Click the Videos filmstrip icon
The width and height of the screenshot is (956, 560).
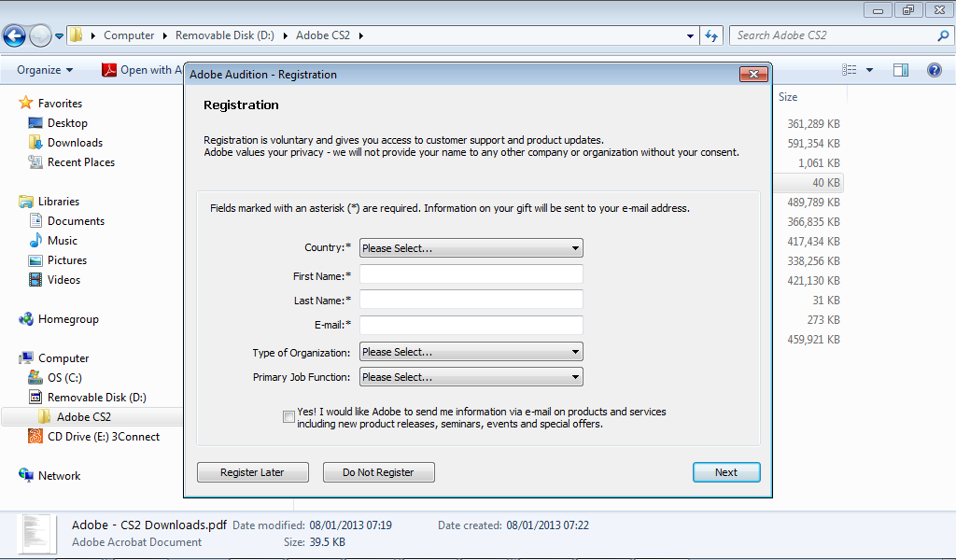click(35, 280)
